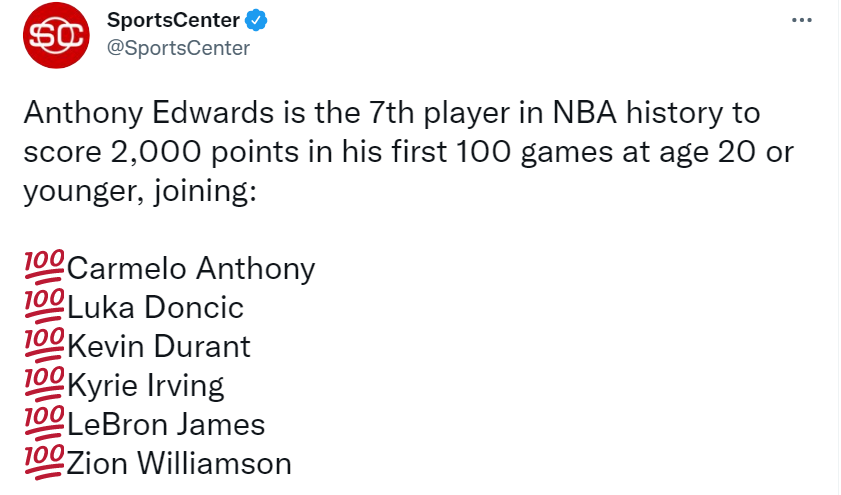The width and height of the screenshot is (841, 495).
Task: Click the 100 emoji beside Luka Doncic
Action: point(45,305)
